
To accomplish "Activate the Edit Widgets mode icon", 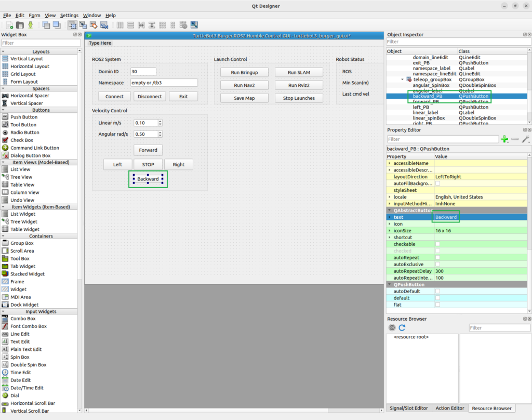I will tap(72, 25).
